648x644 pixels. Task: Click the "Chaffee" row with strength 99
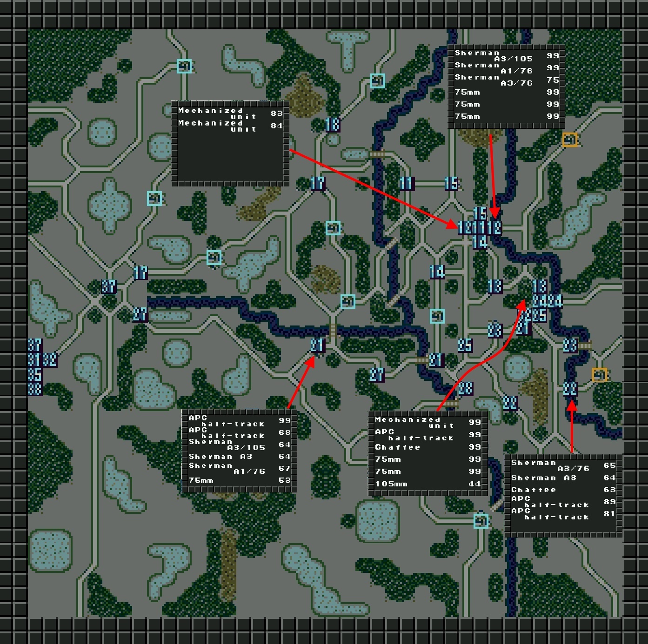(428, 447)
